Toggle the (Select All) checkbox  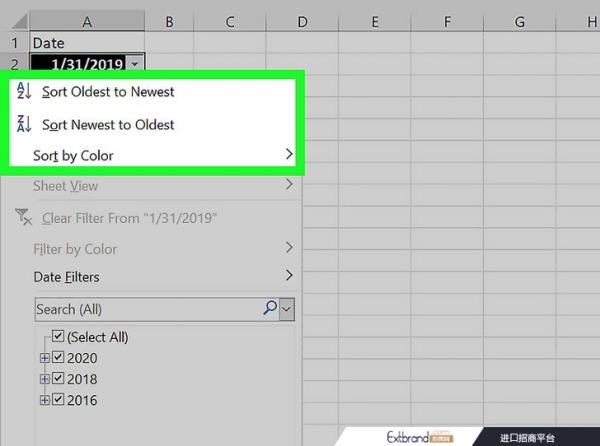point(58,337)
